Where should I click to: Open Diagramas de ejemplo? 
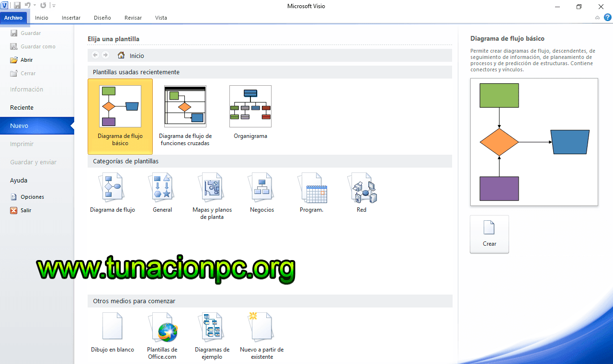coord(212,336)
